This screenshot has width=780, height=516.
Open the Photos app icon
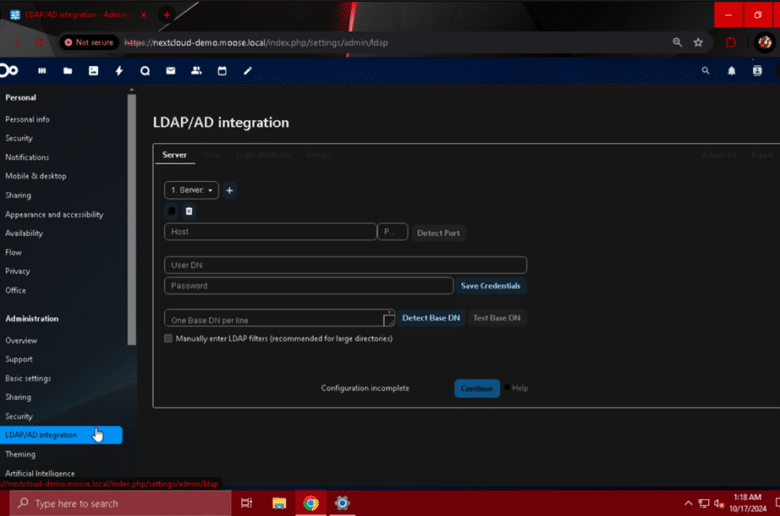point(94,71)
